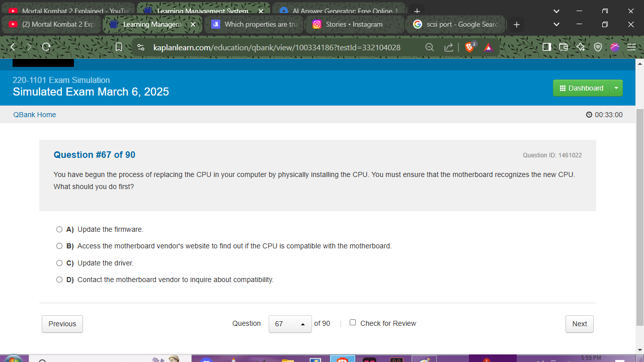Click the 00:33:00 exam timer
Image resolution: width=644 pixels, height=362 pixels.
(x=604, y=115)
